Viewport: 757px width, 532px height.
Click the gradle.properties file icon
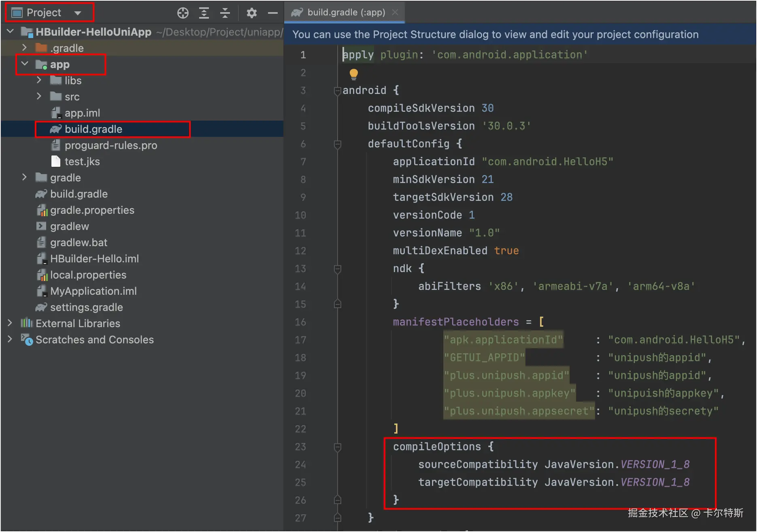pos(42,210)
